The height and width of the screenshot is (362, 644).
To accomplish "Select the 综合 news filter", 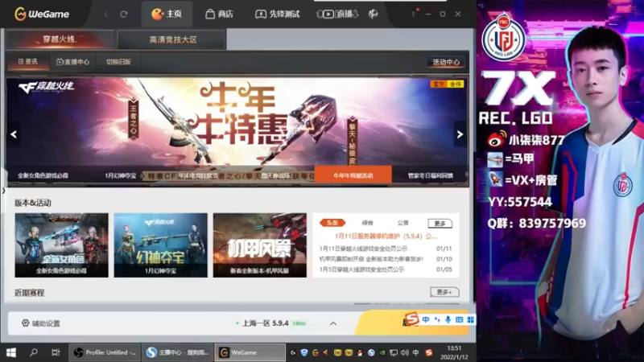I will [368, 223].
